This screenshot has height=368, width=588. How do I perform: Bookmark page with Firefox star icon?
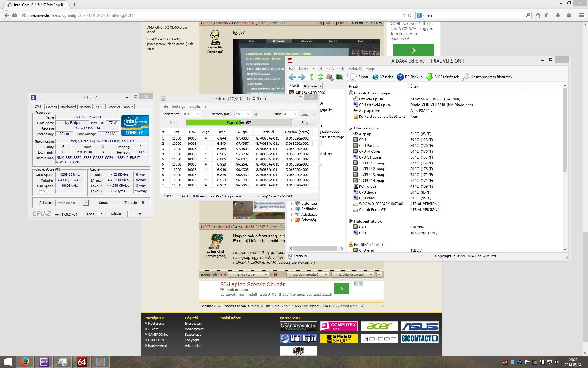click(538, 15)
